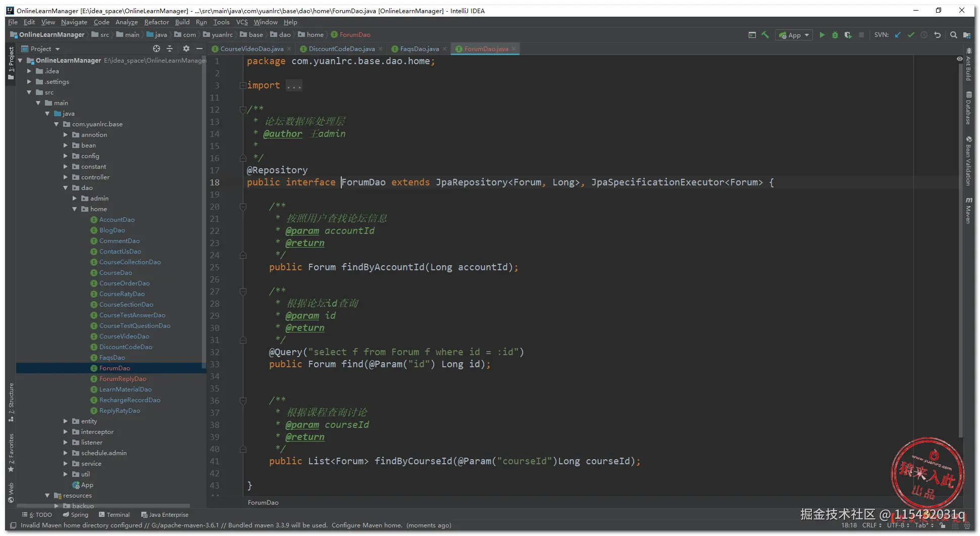Open the Ant Build side panel

point(968,64)
